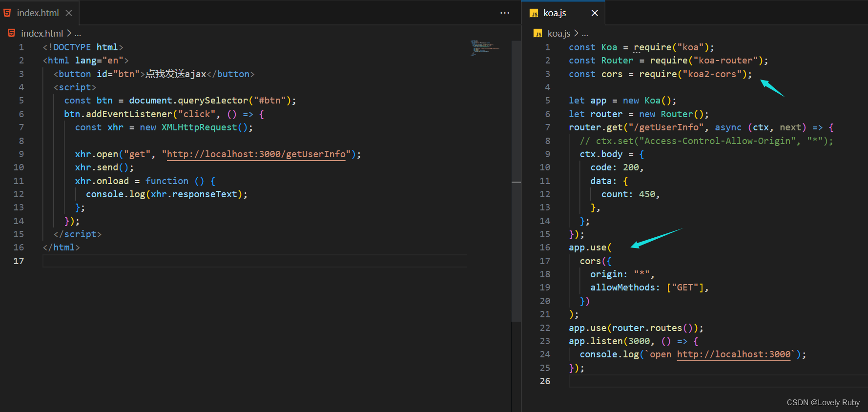Open the http://localhost:3000 link in koa.js
This screenshot has height=412, width=868.
[734, 354]
